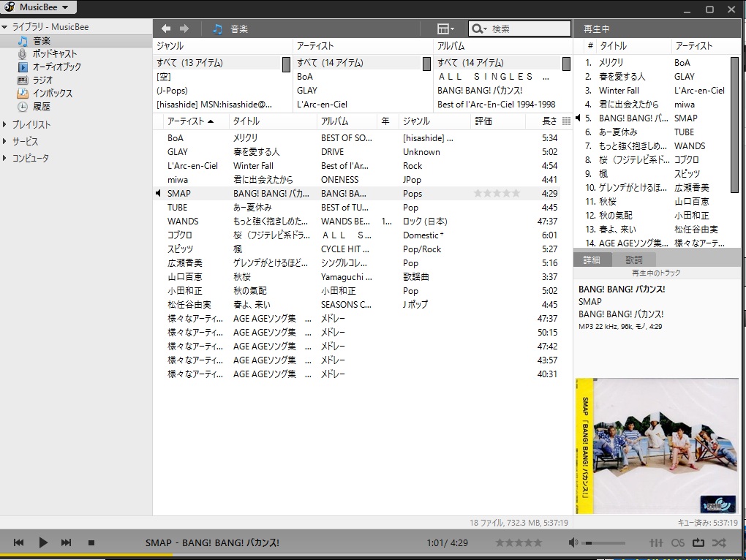Expand the プレイリスト section
The image size is (746, 560).
pyautogui.click(x=4, y=124)
